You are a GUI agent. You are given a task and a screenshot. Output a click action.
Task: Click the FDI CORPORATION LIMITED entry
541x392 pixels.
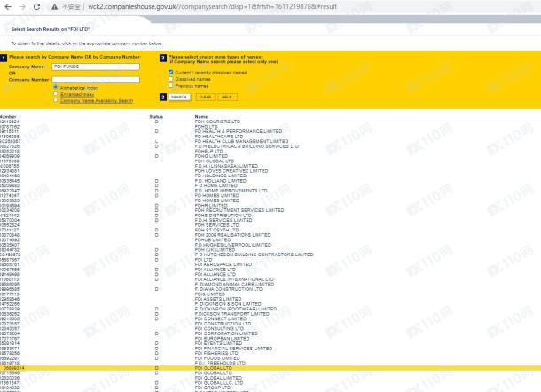click(226, 333)
